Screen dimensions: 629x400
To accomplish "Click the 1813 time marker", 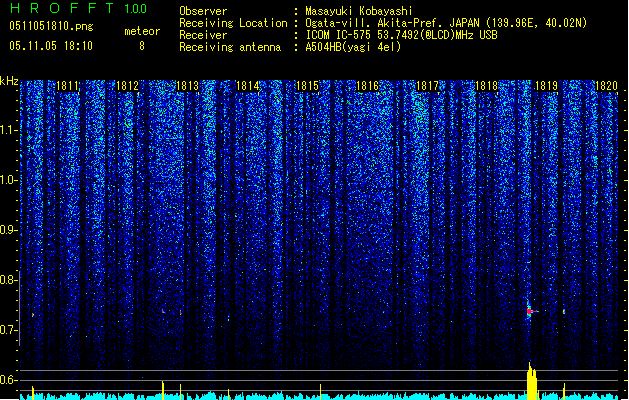I will pos(188,86).
